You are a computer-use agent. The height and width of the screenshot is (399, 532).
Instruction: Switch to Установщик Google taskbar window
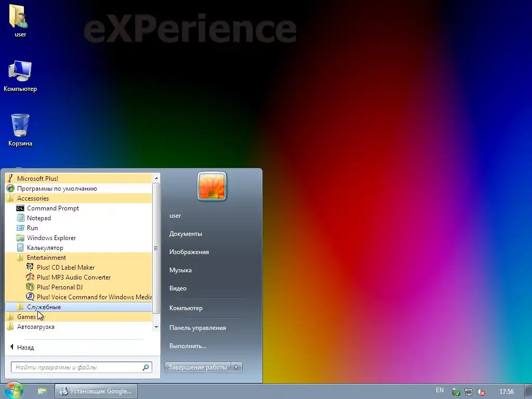click(x=96, y=391)
